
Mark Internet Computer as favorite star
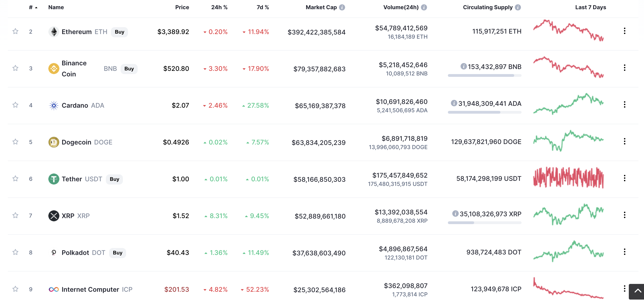tap(15, 289)
